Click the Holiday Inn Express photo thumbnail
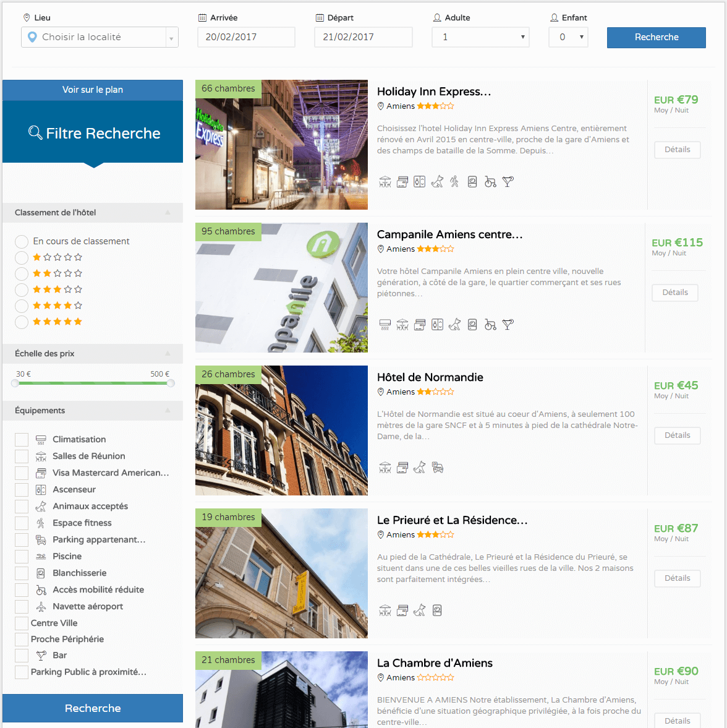 282,145
